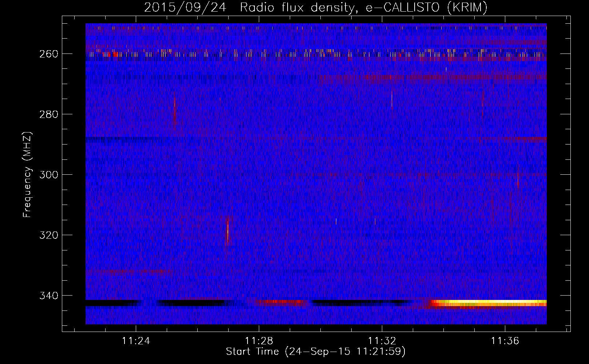Click the 'Start Time (24-Sep-15 11:21:59)' label

pyautogui.click(x=316, y=352)
